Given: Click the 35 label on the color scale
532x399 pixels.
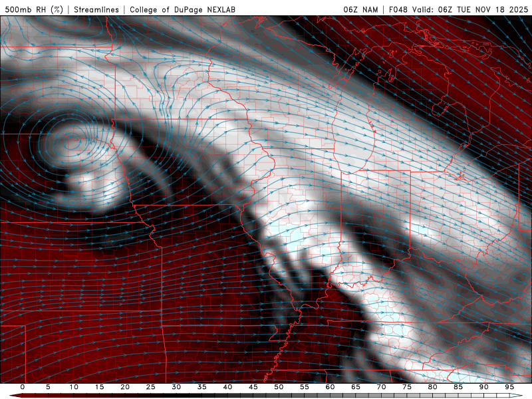Looking at the screenshot, I should [202, 387].
